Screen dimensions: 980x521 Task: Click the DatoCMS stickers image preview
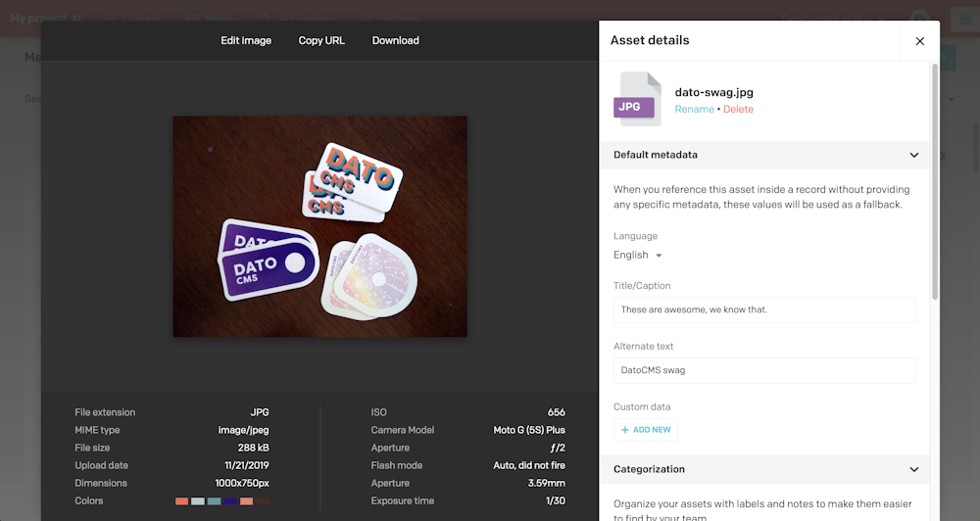(319, 226)
